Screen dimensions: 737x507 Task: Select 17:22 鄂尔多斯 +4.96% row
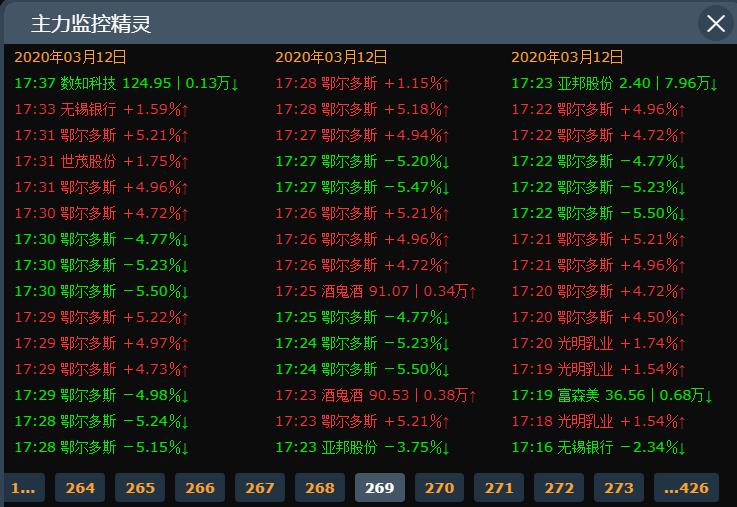(x=598, y=109)
